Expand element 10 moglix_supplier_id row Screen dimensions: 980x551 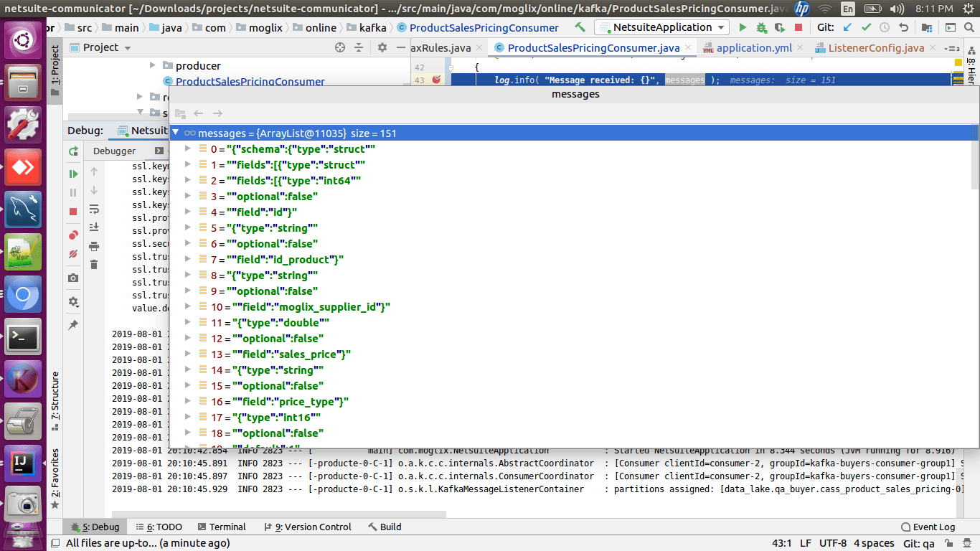[188, 307]
